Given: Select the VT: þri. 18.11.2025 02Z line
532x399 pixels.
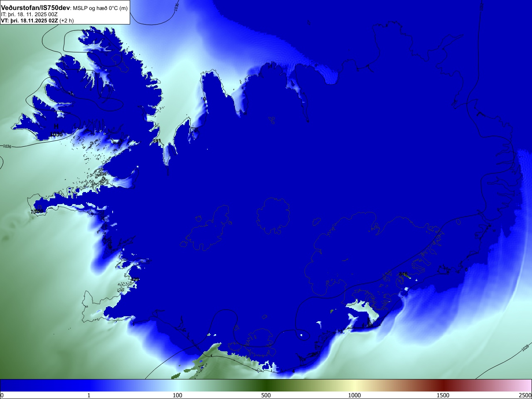Looking at the screenshot, I should point(29,20).
